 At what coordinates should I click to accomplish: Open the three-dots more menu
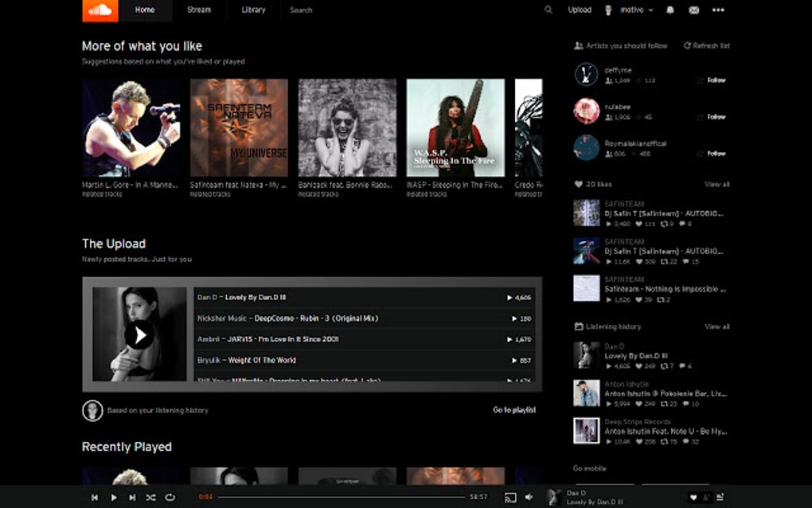pyautogui.click(x=716, y=10)
